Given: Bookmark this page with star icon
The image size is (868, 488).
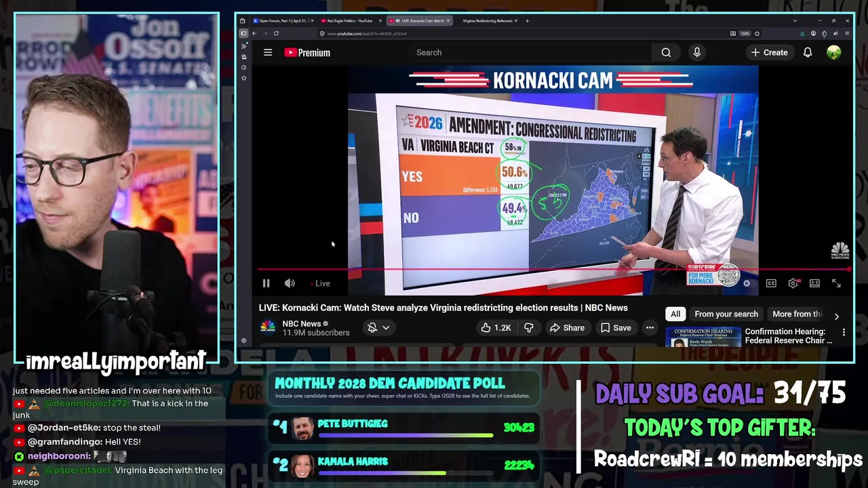Looking at the screenshot, I should click(757, 33).
